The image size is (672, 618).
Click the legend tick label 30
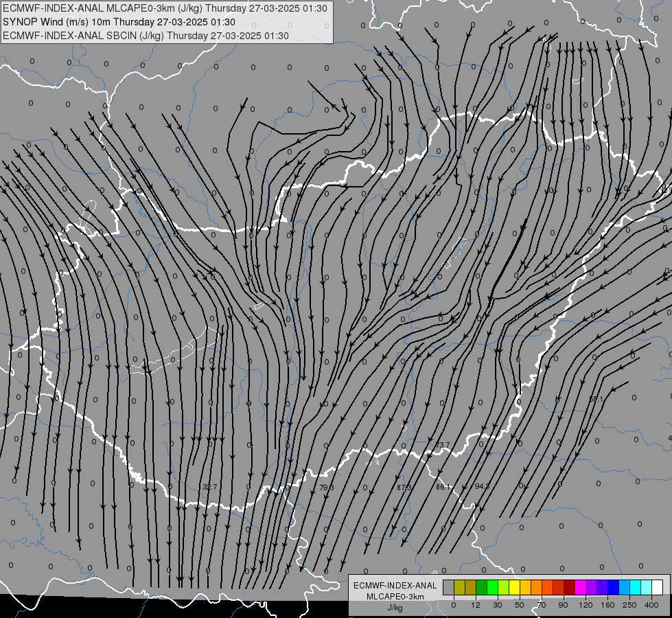pyautogui.click(x=497, y=605)
